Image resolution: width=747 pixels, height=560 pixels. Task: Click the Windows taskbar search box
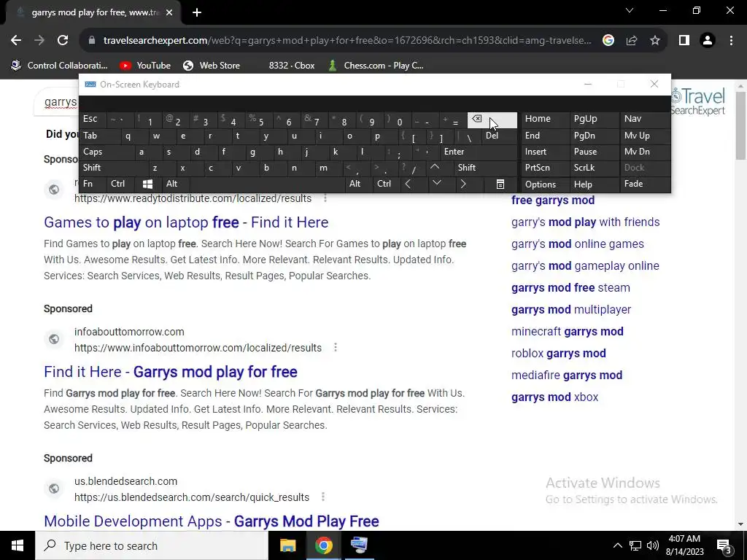152,545
